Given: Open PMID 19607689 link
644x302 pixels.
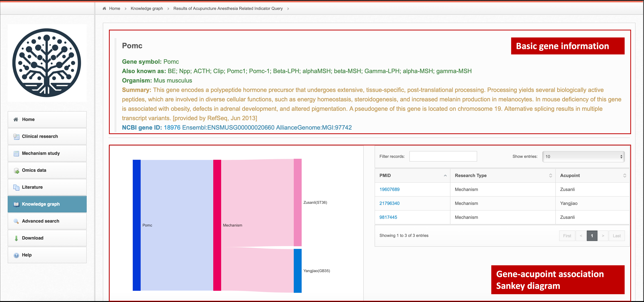Looking at the screenshot, I should click(x=389, y=189).
